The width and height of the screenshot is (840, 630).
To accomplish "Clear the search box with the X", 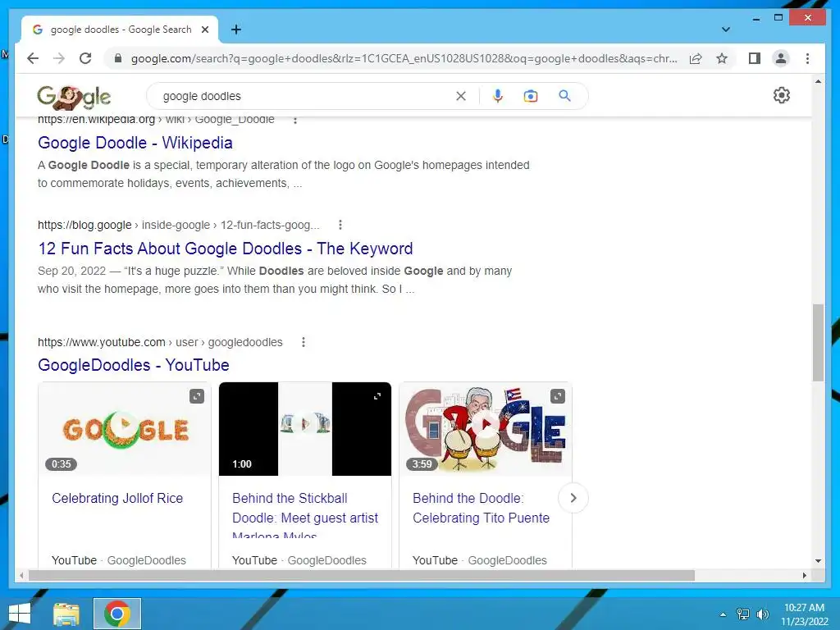I will (461, 96).
